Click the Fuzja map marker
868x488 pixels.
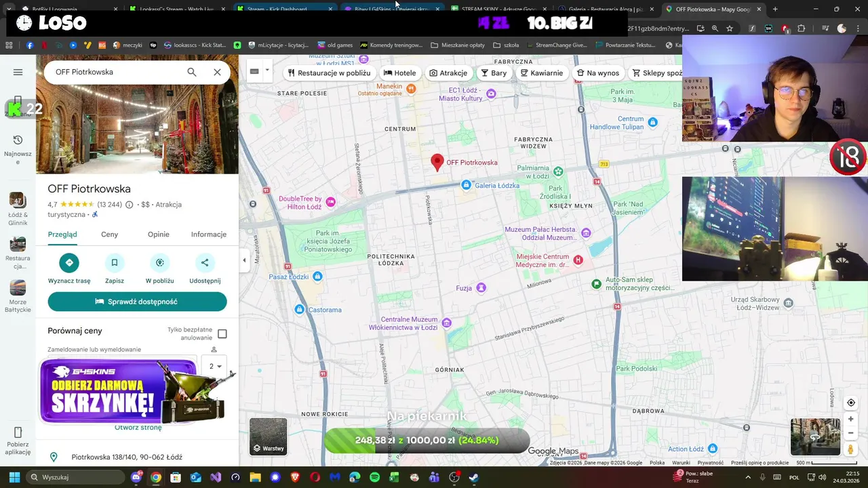click(481, 288)
